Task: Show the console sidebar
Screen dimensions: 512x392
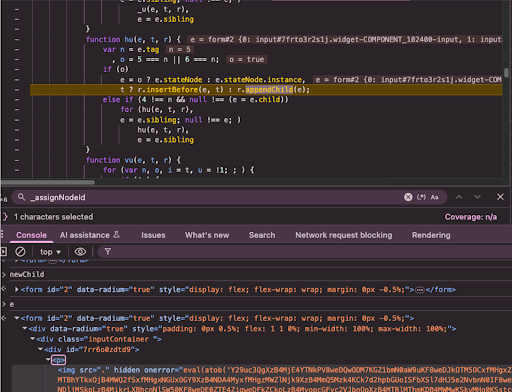Action: (4, 251)
